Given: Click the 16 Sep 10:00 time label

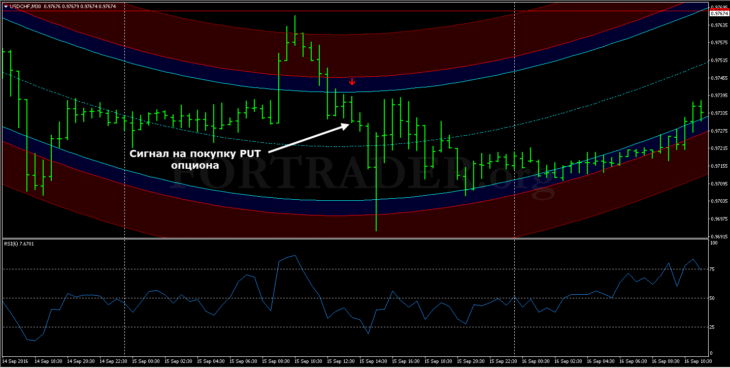Looking at the screenshot, I should [698, 361].
